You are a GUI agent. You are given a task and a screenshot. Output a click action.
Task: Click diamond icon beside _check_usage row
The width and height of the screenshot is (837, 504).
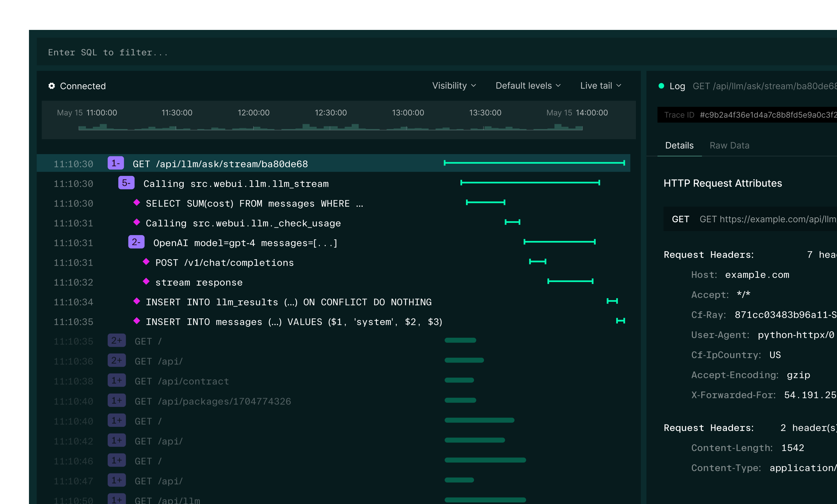point(136,222)
